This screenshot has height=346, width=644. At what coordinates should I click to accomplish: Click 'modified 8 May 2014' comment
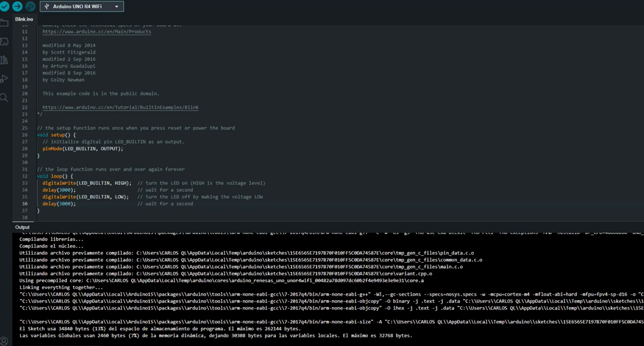pyautogui.click(x=69, y=46)
